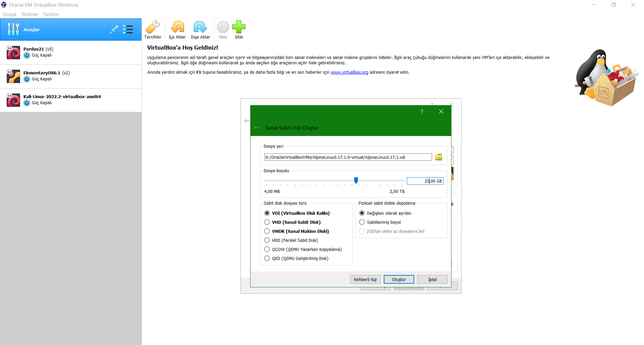Click the Pardus21 VM icon
The height and width of the screenshot is (345, 644).
(13, 53)
